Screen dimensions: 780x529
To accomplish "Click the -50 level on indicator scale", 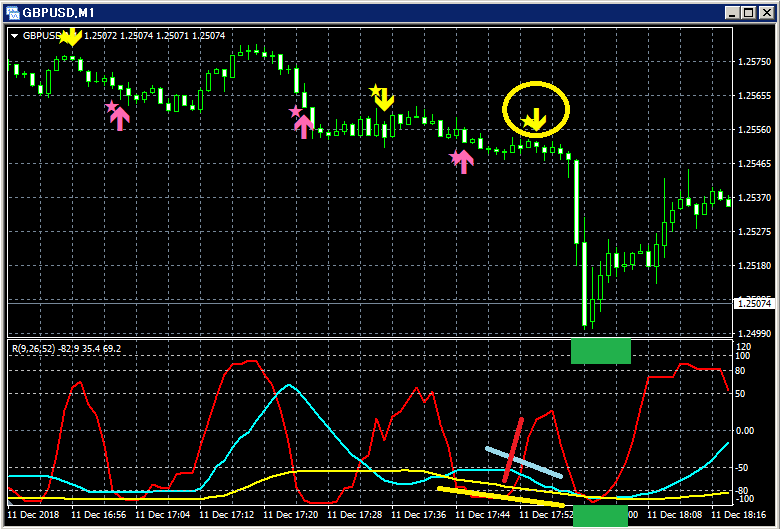I will pyautogui.click(x=742, y=468).
